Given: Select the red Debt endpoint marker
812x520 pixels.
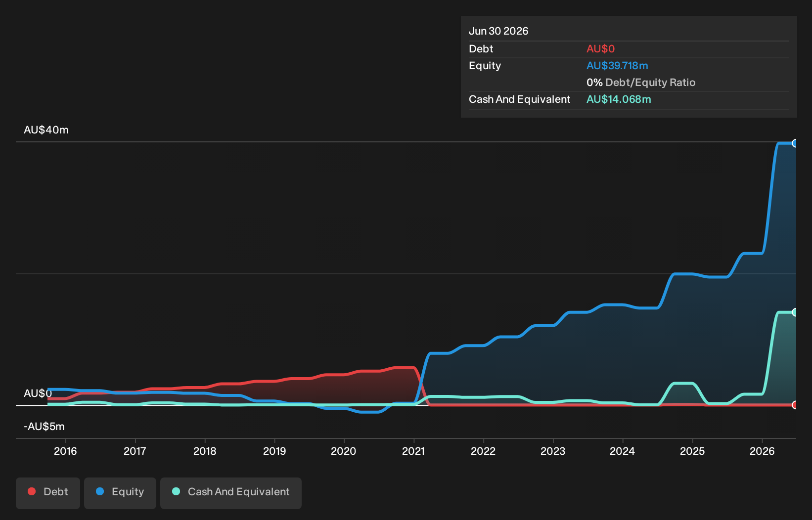Looking at the screenshot, I should [x=795, y=405].
